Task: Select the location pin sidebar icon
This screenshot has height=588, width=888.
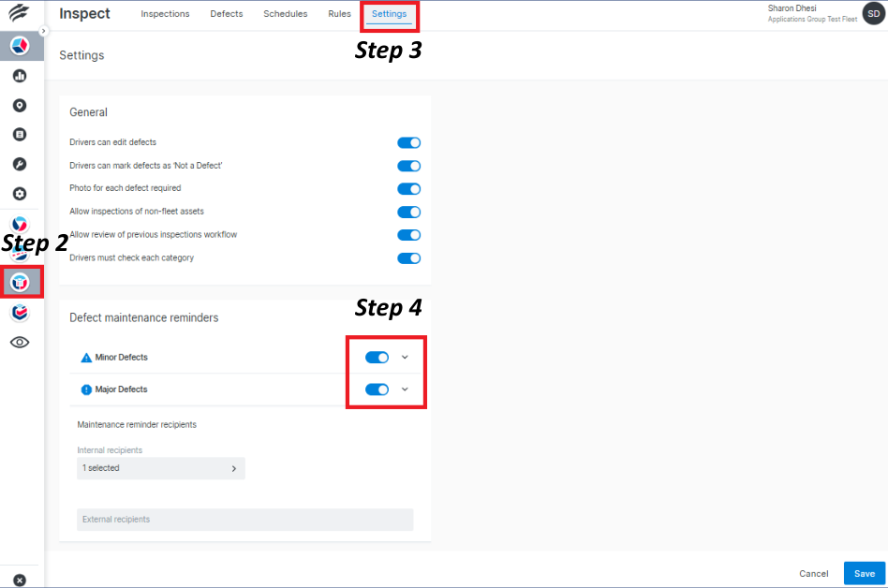Action: click(20, 105)
